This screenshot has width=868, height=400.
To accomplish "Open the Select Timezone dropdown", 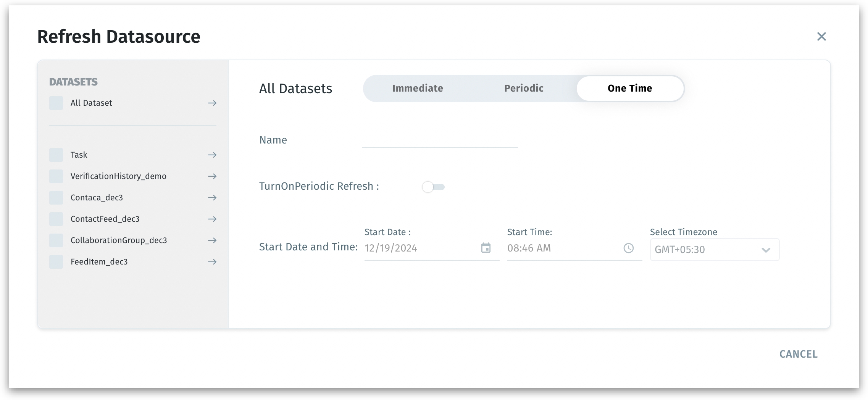I will 714,250.
